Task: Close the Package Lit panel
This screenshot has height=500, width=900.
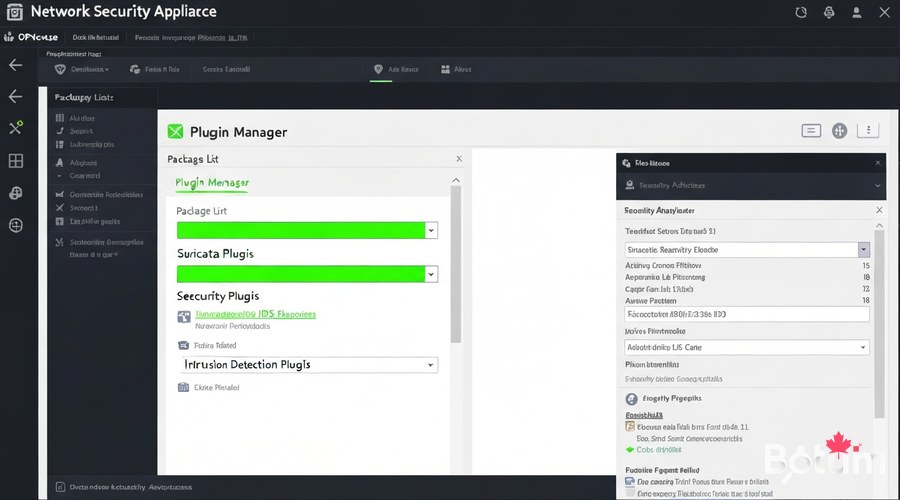Action: tap(459, 159)
